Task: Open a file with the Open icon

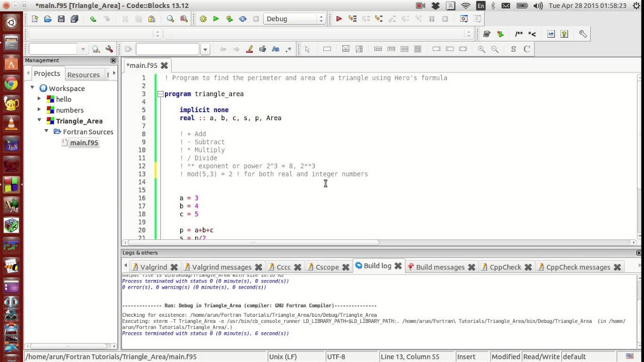Action: click(48, 19)
